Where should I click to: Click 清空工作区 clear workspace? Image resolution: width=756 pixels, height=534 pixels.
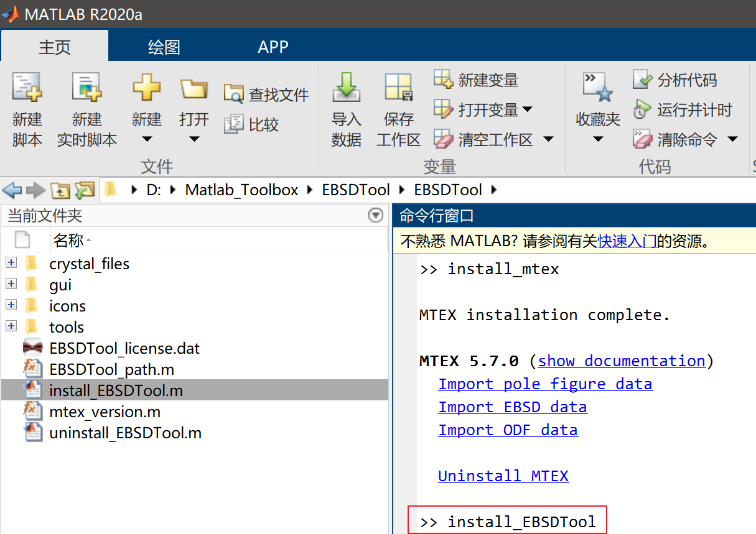coord(483,139)
